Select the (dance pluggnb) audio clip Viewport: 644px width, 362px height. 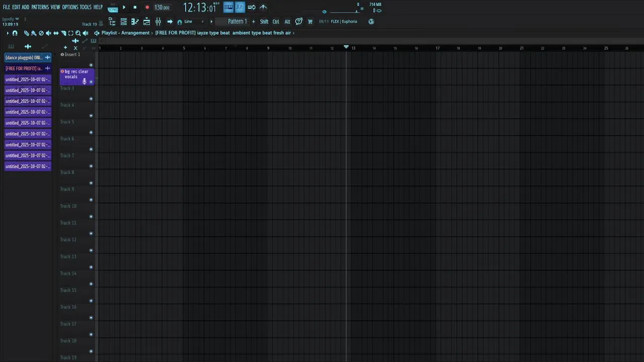pos(28,57)
